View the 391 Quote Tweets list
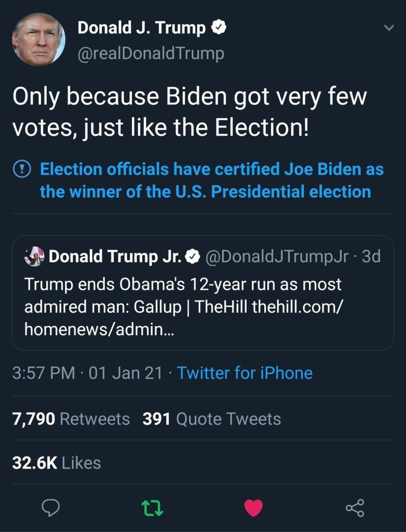The width and height of the screenshot is (406, 532). pos(212,419)
